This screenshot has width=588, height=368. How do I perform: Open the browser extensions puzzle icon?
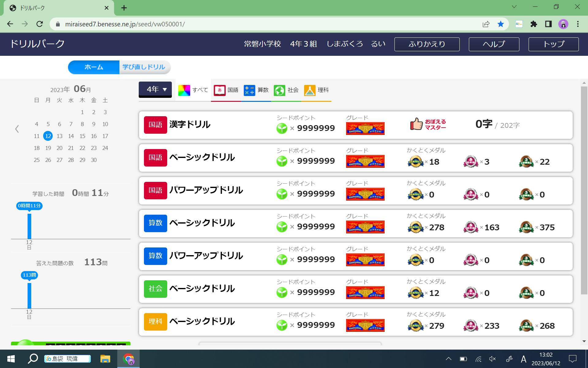click(x=533, y=24)
